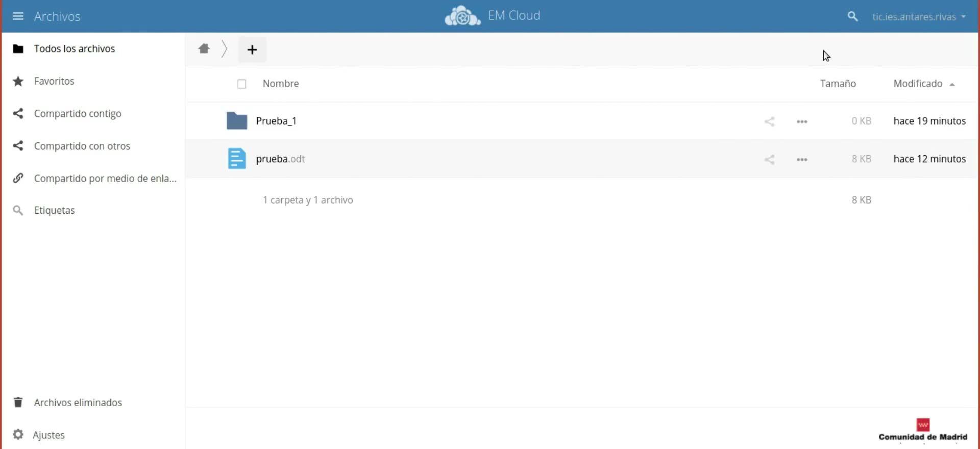Sort files by Modificado column
Viewport: 980px width, 449px height.
tap(918, 84)
